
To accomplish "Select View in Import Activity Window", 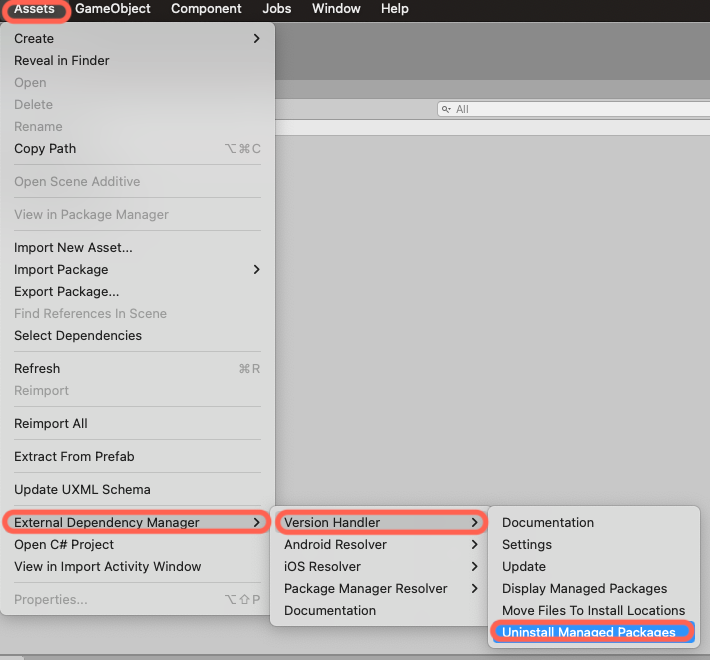I will (137, 566).
